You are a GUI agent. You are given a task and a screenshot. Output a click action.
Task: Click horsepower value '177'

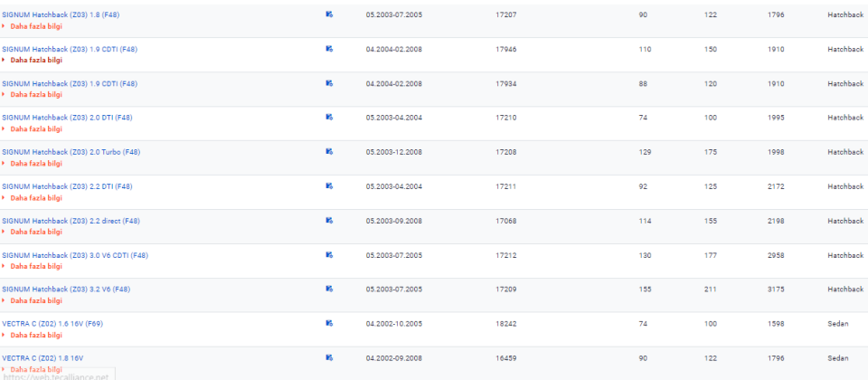pos(711,255)
